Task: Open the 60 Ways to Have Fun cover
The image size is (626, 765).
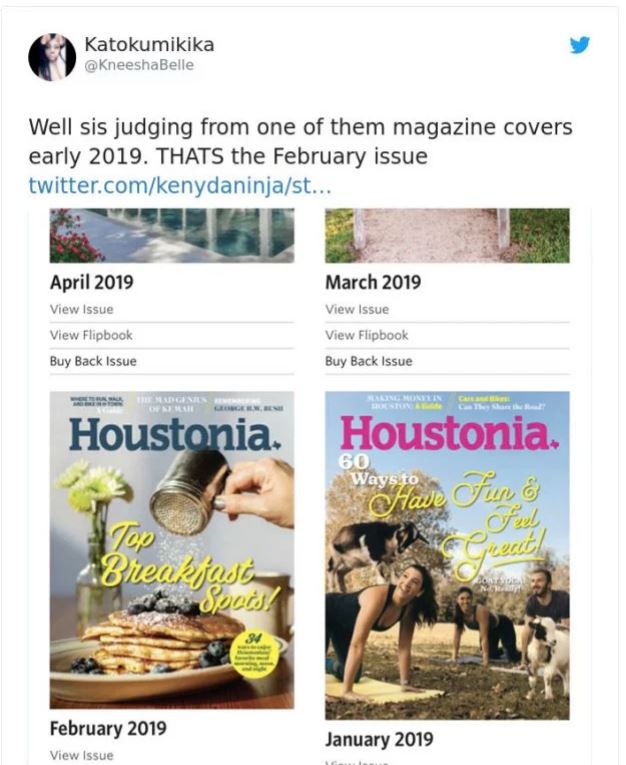Action: click(x=447, y=555)
